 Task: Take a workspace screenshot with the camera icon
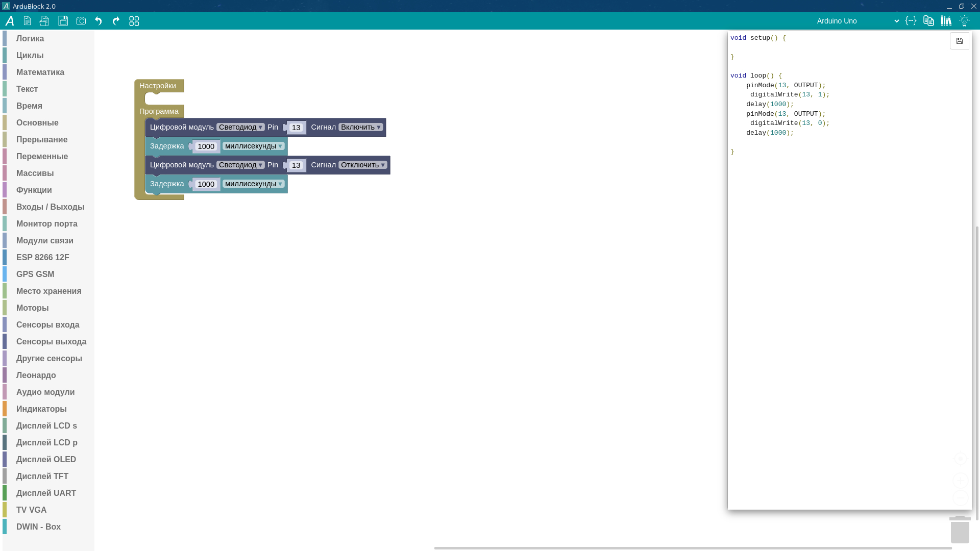click(81, 21)
